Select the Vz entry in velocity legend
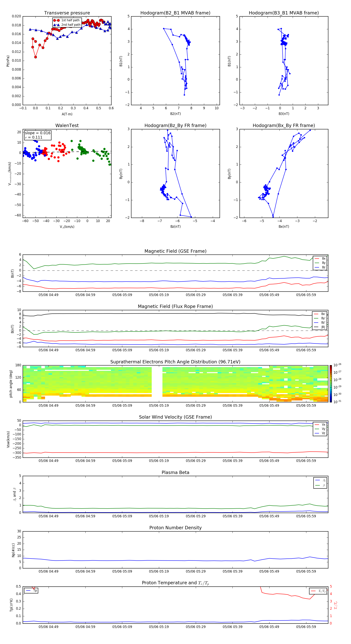 pyautogui.click(x=320, y=433)
